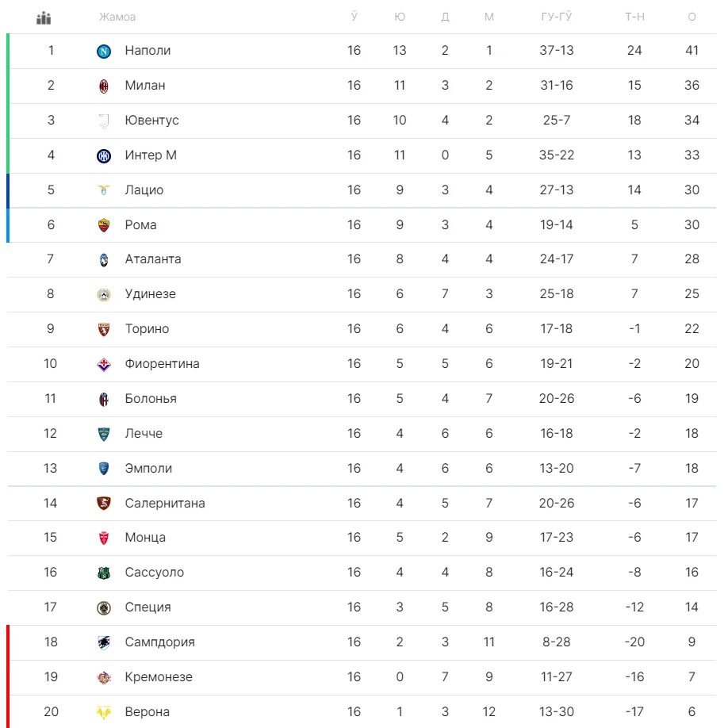Click the Жамоа column header
The image size is (728, 728).
117,17
